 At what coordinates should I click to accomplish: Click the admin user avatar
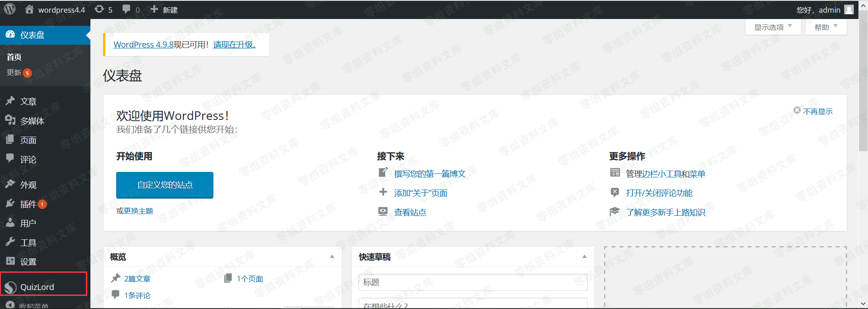coord(849,10)
